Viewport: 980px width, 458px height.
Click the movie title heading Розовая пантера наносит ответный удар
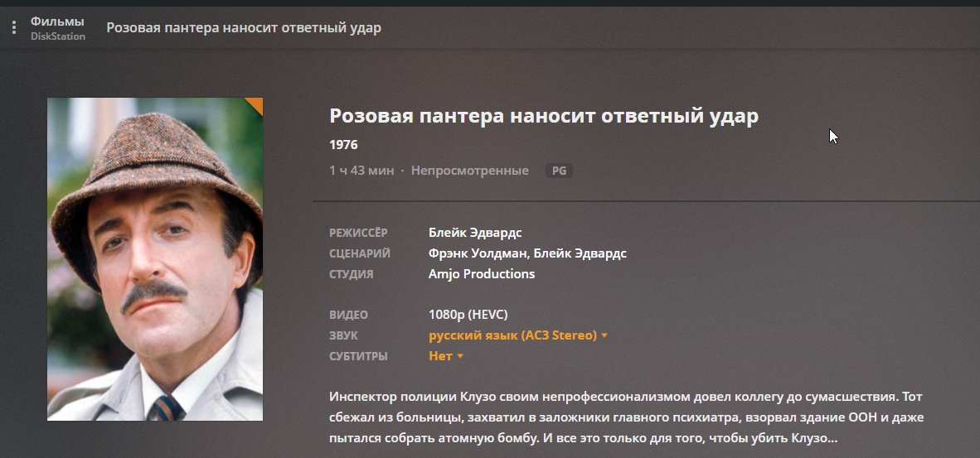[x=544, y=117]
